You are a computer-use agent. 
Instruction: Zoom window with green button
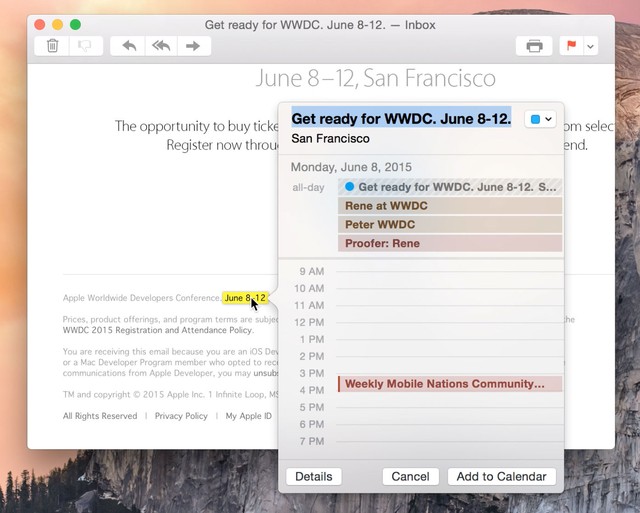point(75,25)
